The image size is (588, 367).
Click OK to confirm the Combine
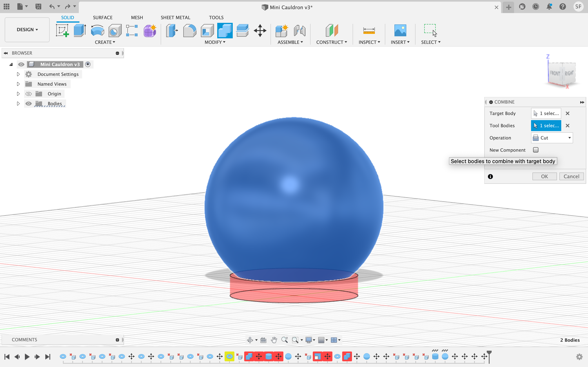(x=545, y=176)
